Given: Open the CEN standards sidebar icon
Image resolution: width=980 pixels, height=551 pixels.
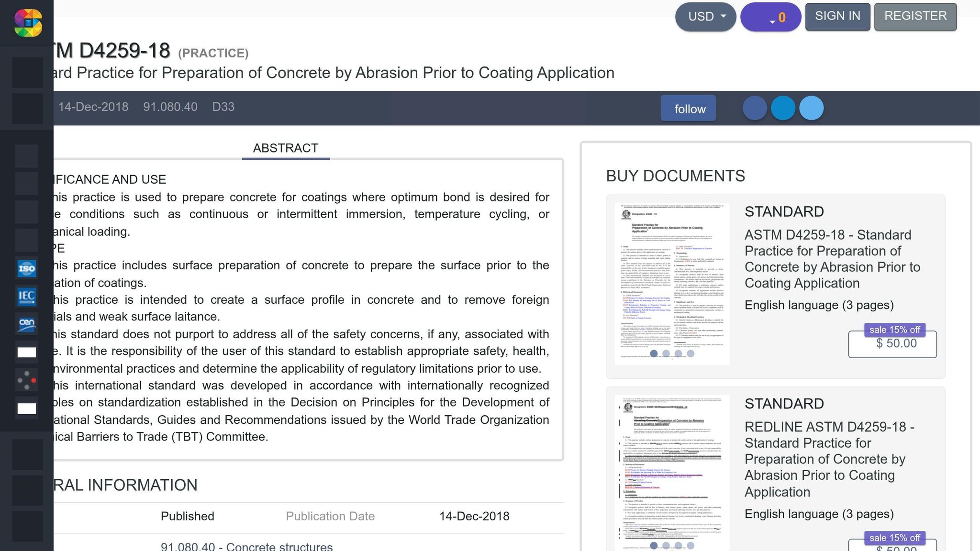Looking at the screenshot, I should (x=27, y=324).
